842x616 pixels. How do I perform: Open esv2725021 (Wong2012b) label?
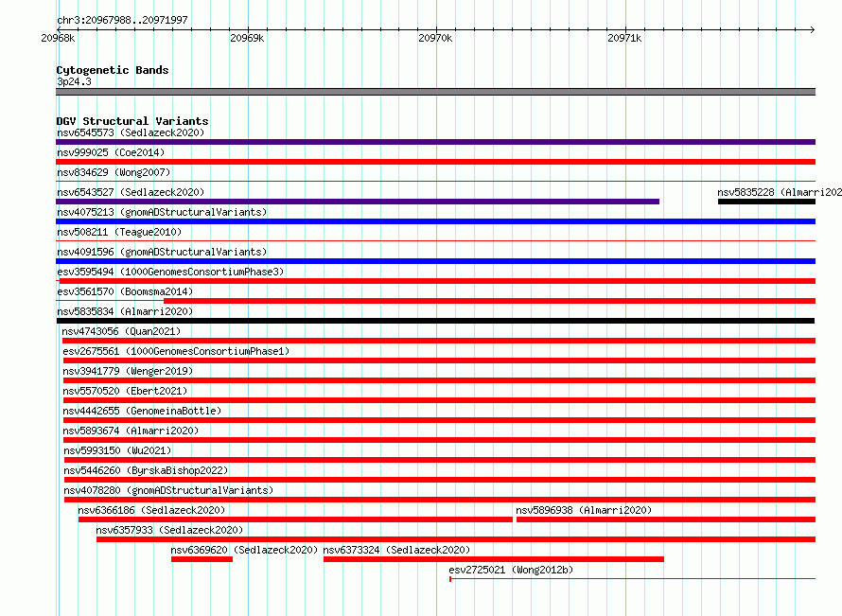[x=511, y=570]
